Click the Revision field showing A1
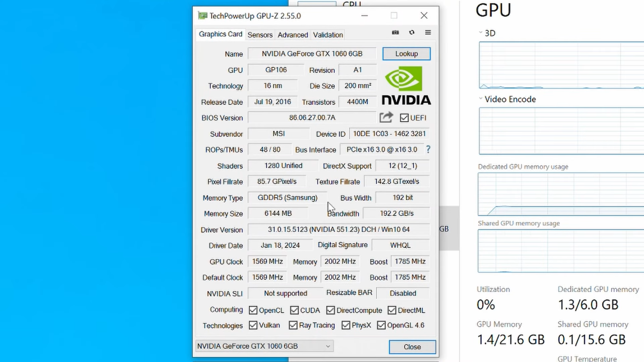644x362 pixels. (x=357, y=70)
